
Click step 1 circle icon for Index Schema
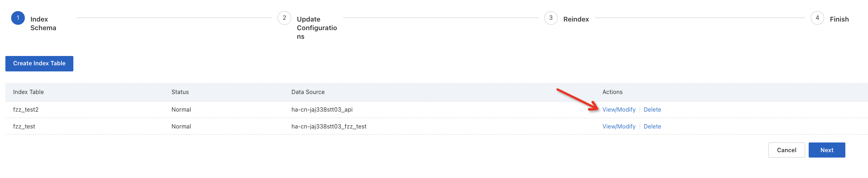18,18
